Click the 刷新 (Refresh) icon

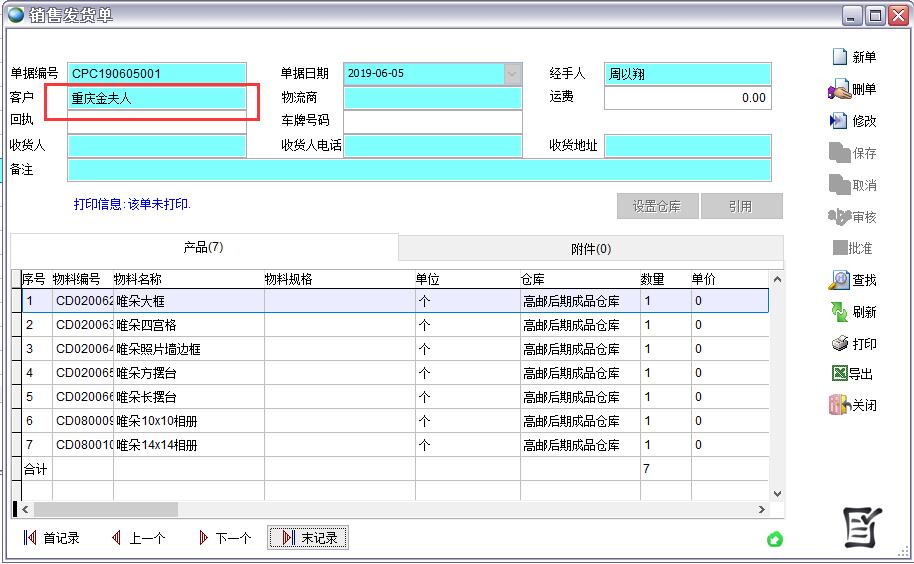pos(839,312)
